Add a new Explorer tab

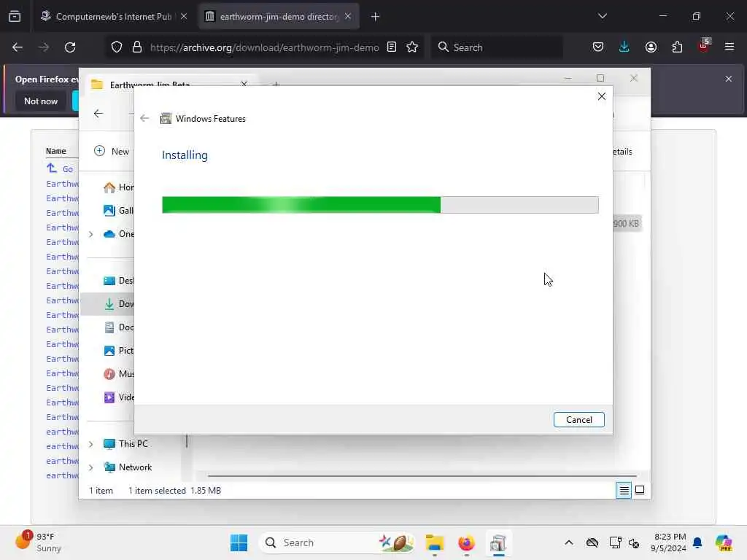point(276,84)
